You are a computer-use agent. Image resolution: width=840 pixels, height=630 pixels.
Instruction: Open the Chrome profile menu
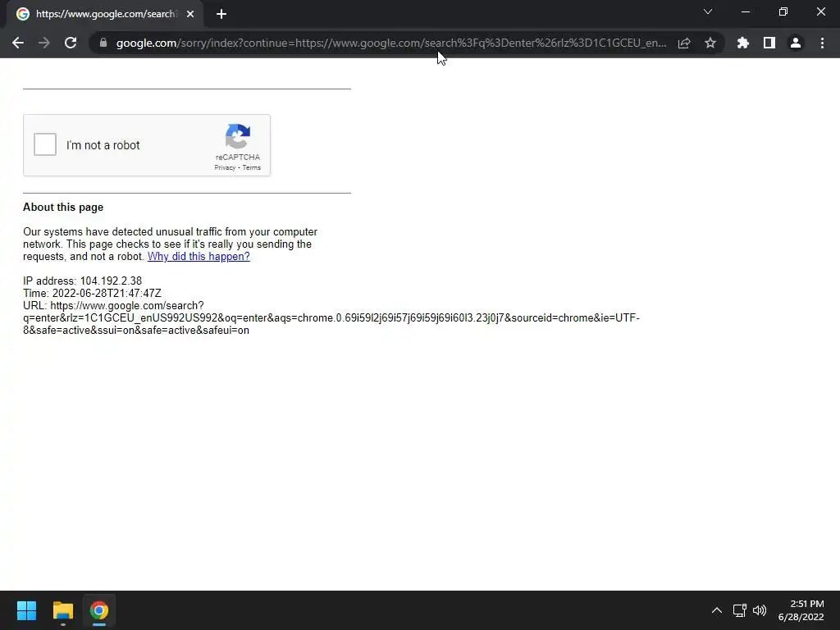point(796,43)
